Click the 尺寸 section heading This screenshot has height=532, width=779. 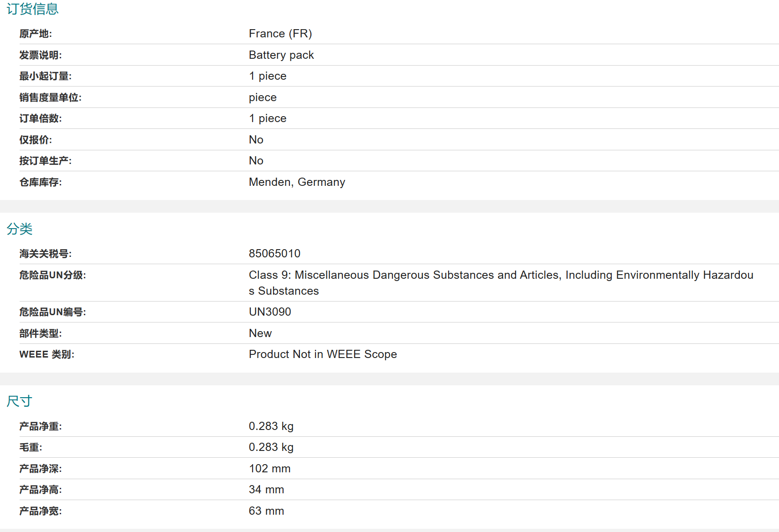20,401
